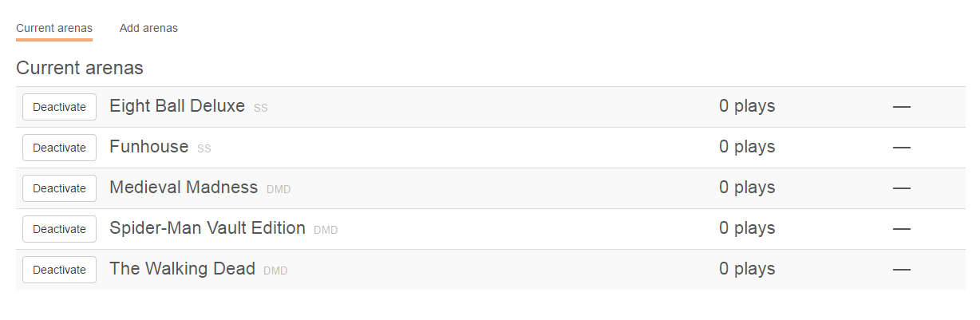Open the Eight Ball Deluxe arena name

point(177,105)
